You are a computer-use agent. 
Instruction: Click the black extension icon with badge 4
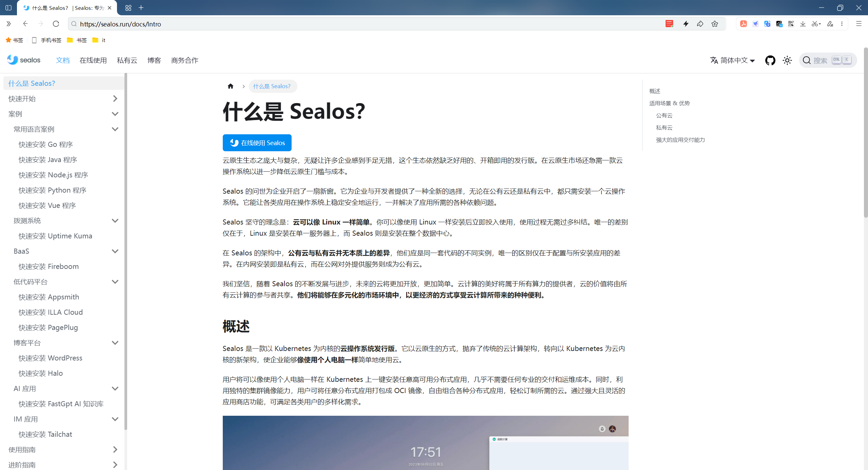[779, 24]
